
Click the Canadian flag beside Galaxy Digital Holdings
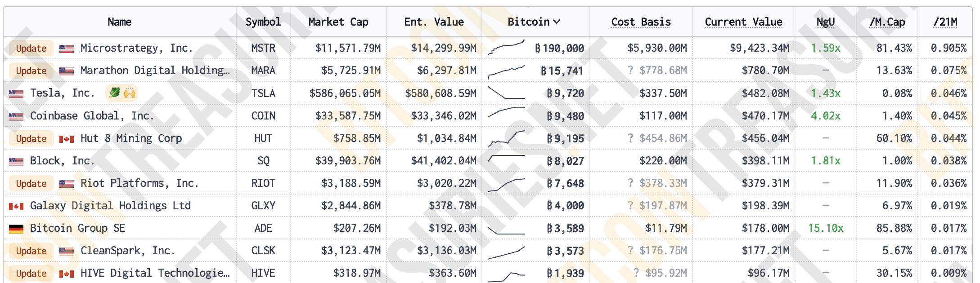point(16,206)
